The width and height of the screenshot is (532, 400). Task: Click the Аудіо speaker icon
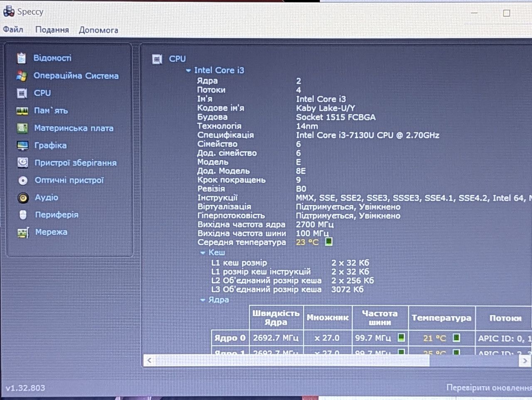click(x=23, y=198)
